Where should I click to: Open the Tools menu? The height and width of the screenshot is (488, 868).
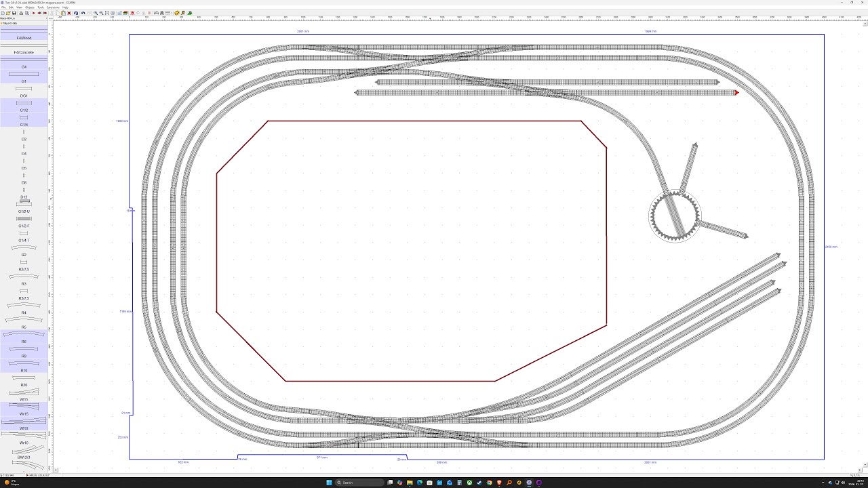(41, 7)
